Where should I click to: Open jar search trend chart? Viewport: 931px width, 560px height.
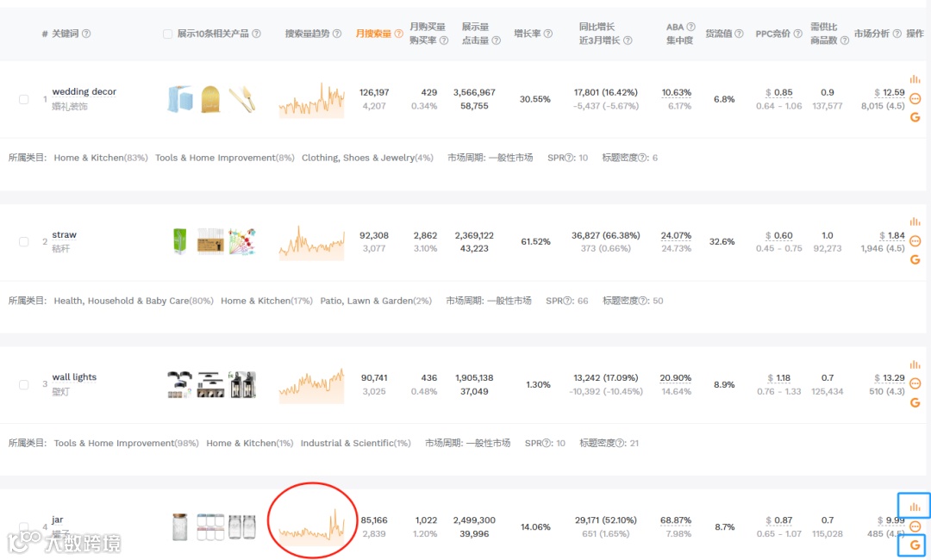(312, 526)
